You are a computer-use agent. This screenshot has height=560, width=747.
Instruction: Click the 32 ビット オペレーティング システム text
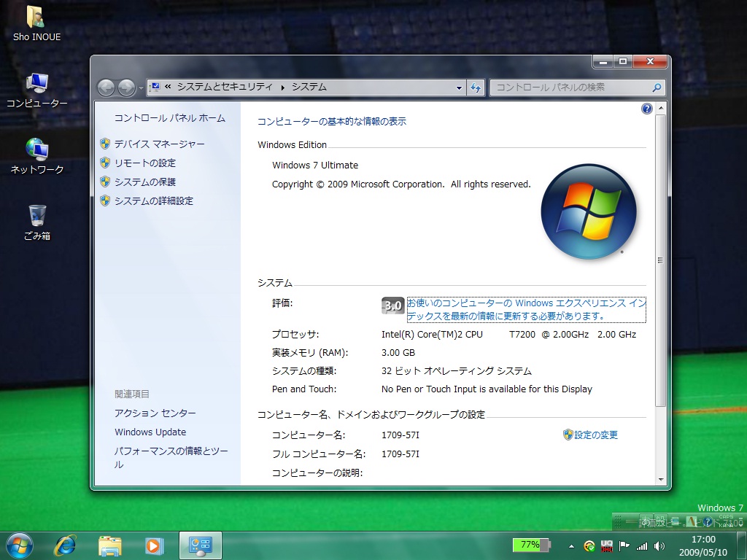(457, 371)
